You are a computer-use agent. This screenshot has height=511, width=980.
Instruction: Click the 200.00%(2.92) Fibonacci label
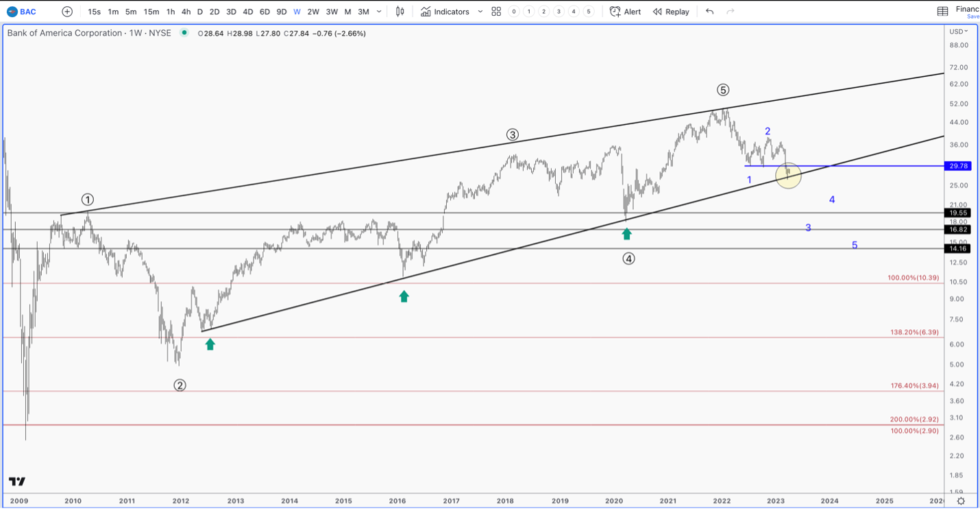tap(915, 419)
